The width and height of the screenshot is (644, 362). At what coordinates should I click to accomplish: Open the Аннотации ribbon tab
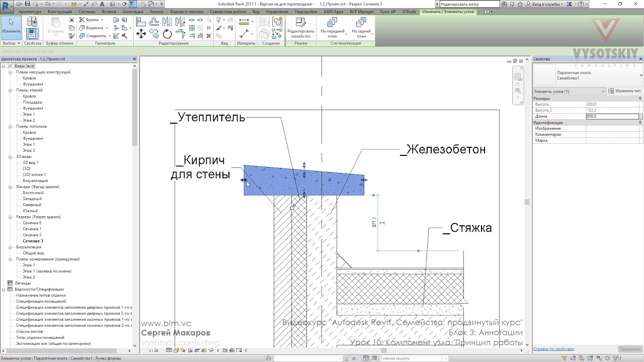[x=132, y=12]
